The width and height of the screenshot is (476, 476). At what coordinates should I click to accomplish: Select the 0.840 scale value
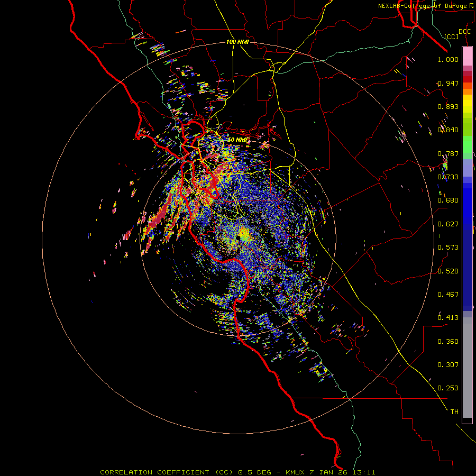pyautogui.click(x=448, y=130)
